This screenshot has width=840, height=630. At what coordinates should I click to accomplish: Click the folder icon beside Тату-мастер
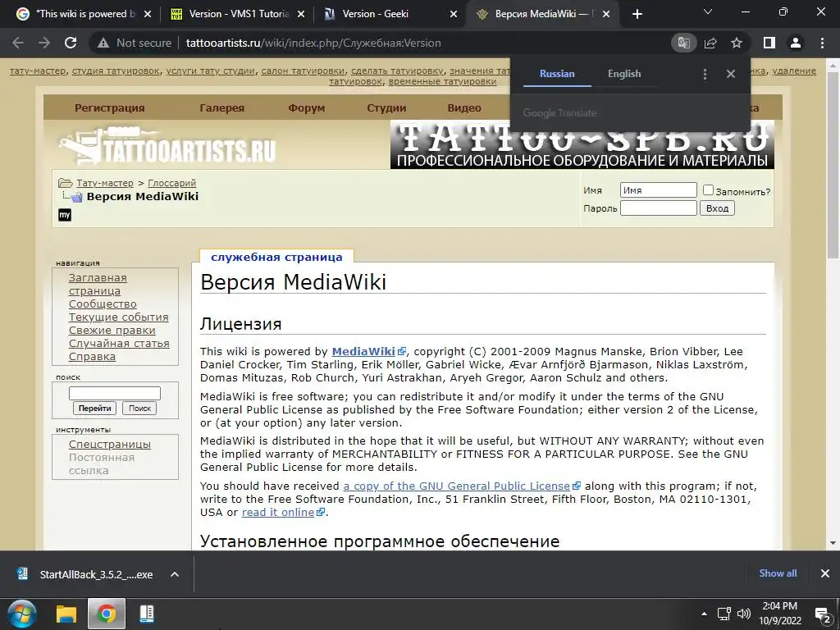pos(66,183)
